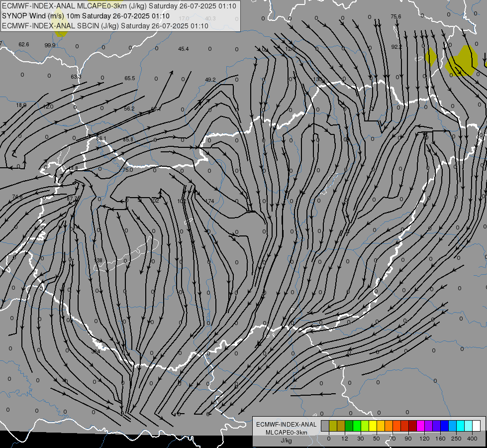Click the large olive CAPE patch in the northeast
The height and width of the screenshot is (448, 487).
[x=462, y=61]
